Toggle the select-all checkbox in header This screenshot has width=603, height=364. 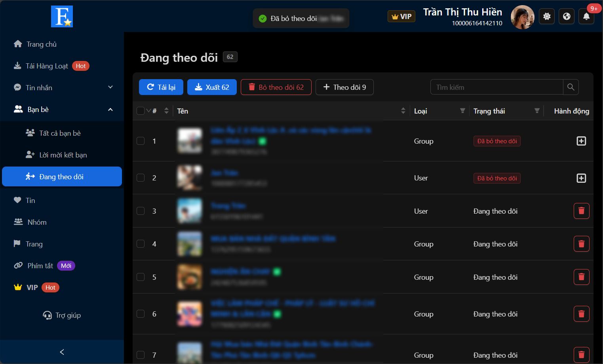point(141,111)
